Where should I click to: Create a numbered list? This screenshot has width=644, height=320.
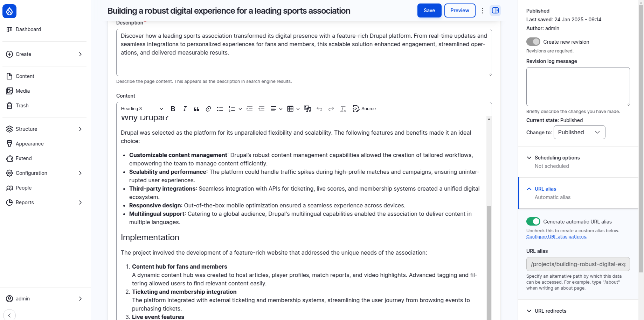click(232, 109)
